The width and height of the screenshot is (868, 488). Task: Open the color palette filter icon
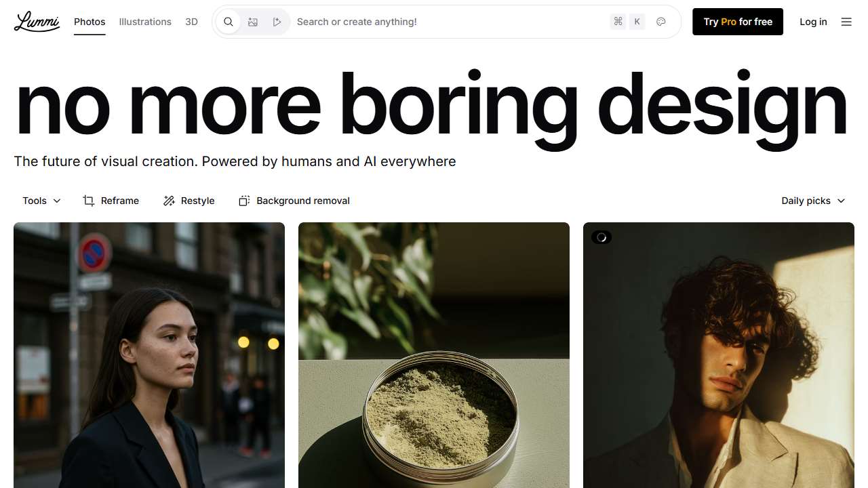(661, 22)
